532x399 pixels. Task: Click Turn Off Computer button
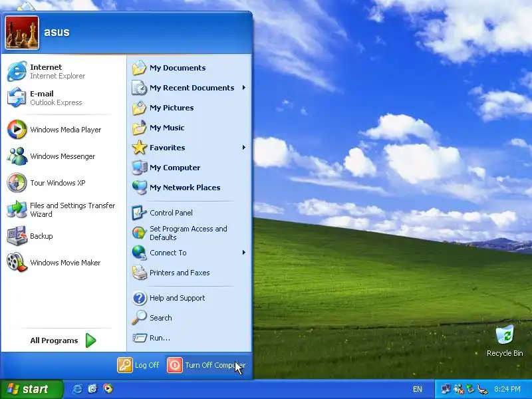[x=206, y=365]
